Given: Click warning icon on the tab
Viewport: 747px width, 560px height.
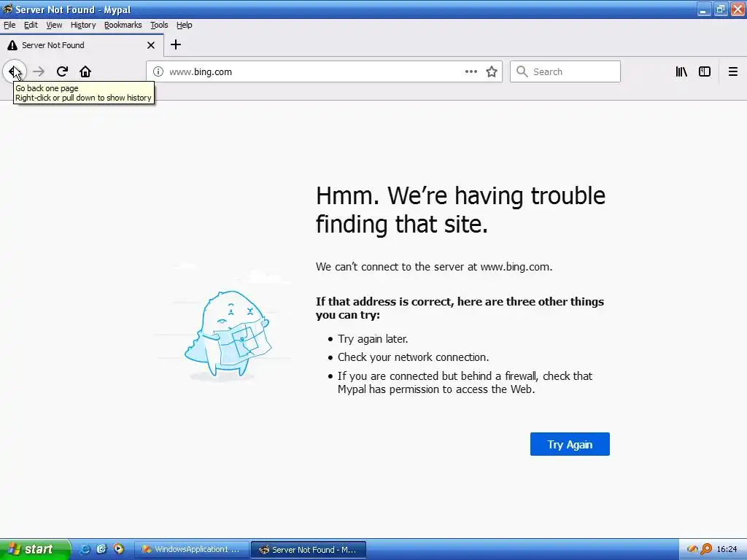Looking at the screenshot, I should click(12, 45).
